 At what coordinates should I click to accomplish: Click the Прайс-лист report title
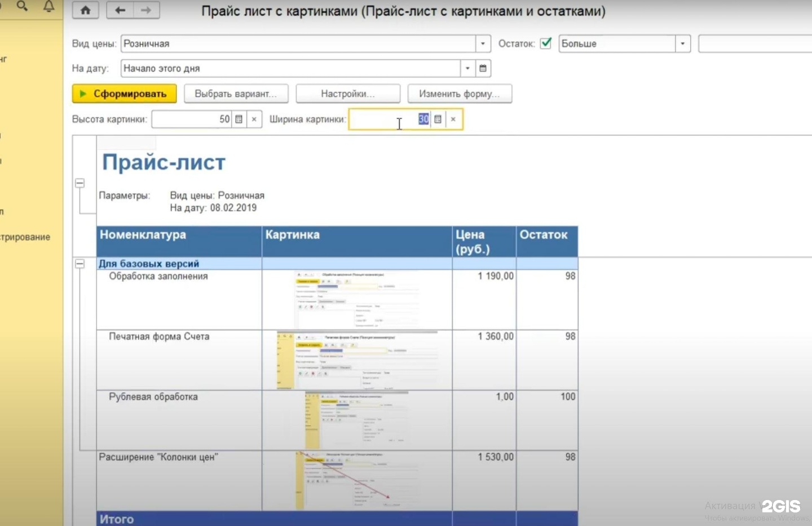[x=164, y=163]
